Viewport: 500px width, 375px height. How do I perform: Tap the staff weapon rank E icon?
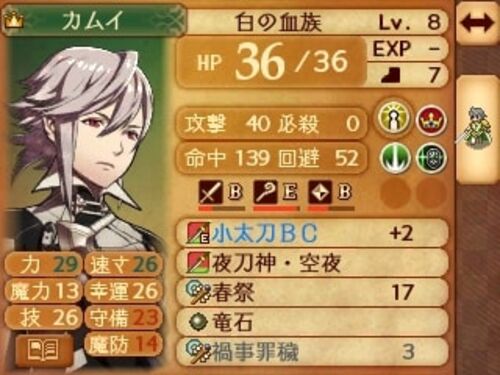[275, 193]
